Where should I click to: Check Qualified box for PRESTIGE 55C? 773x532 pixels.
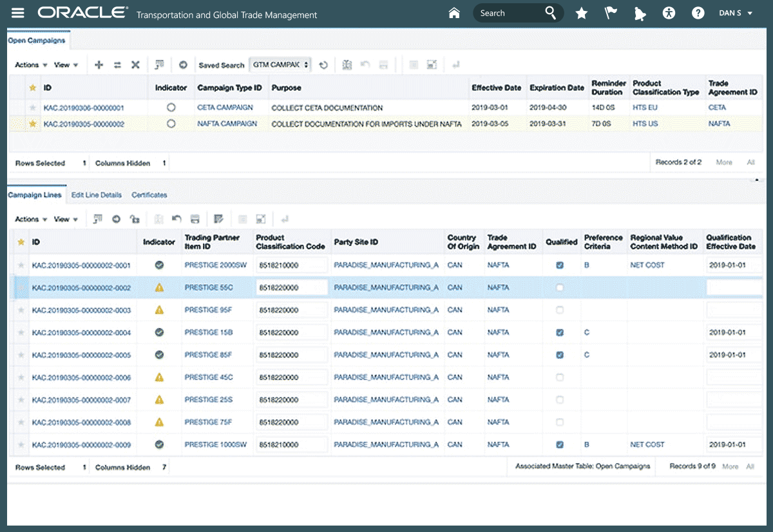click(559, 288)
